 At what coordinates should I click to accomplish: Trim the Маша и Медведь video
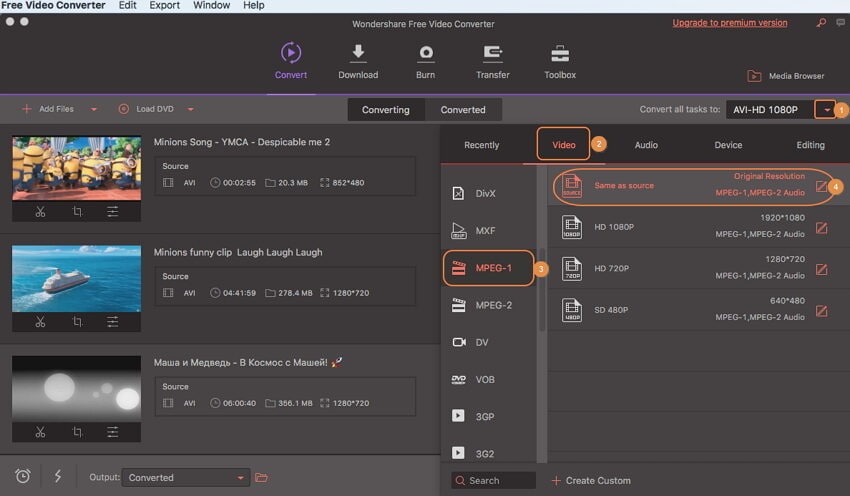41,432
